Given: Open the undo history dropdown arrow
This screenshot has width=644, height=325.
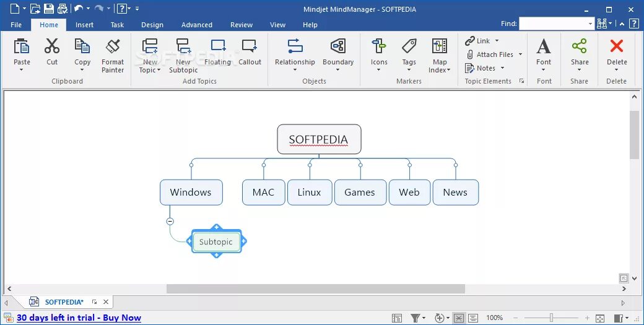Looking at the screenshot, I should [88, 8].
